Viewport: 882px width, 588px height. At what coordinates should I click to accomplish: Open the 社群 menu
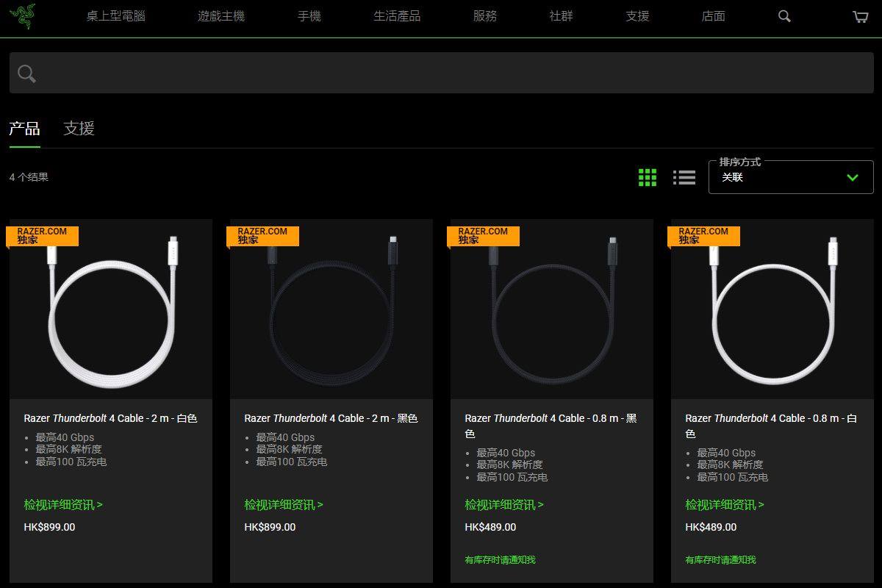point(562,16)
